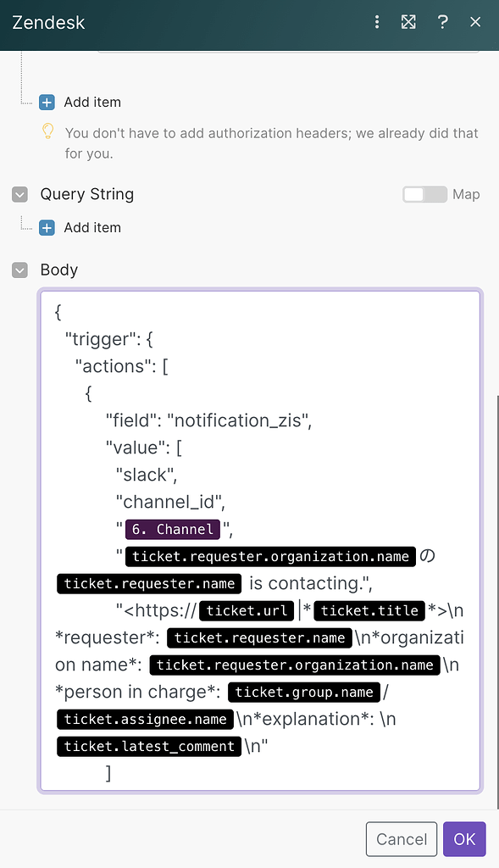Enable the Map toggle for Query String

[424, 194]
